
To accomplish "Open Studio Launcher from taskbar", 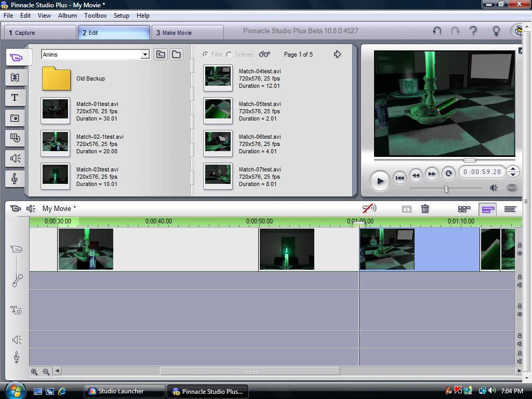I will coord(125,391).
